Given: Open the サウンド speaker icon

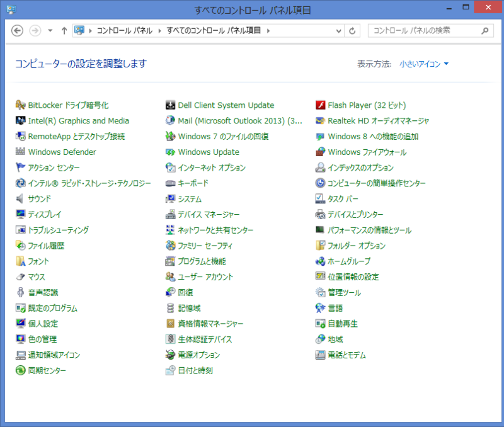Looking at the screenshot, I should [x=21, y=198].
